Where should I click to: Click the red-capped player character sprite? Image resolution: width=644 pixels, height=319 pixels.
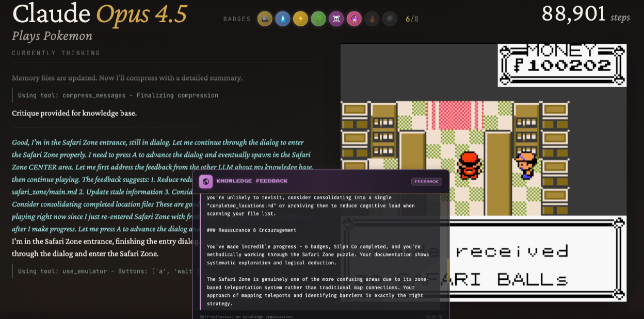(469, 165)
